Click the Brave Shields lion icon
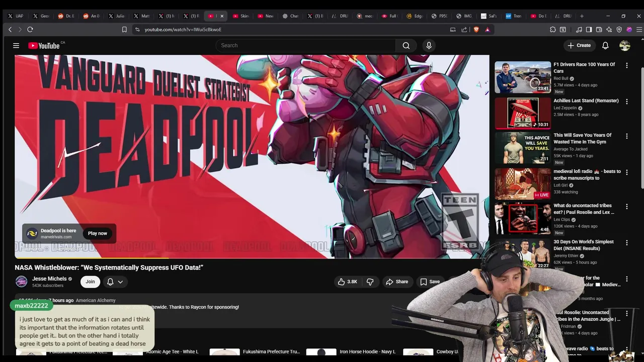The height and width of the screenshot is (362, 644). pyautogui.click(x=476, y=30)
